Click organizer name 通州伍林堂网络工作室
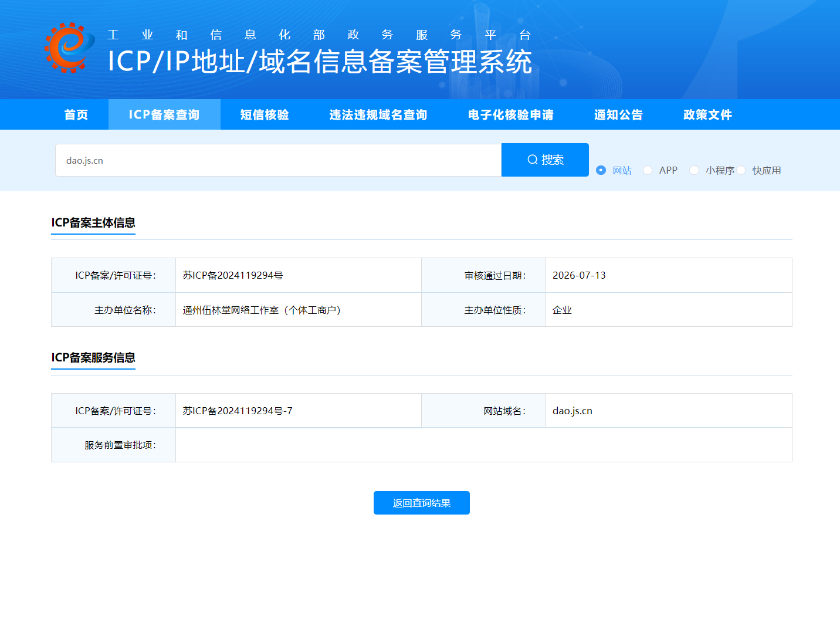This screenshot has width=840, height=636. point(231,310)
